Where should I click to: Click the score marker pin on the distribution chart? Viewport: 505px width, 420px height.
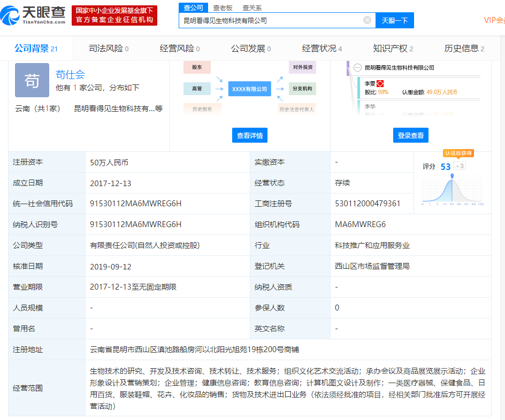pos(452,176)
